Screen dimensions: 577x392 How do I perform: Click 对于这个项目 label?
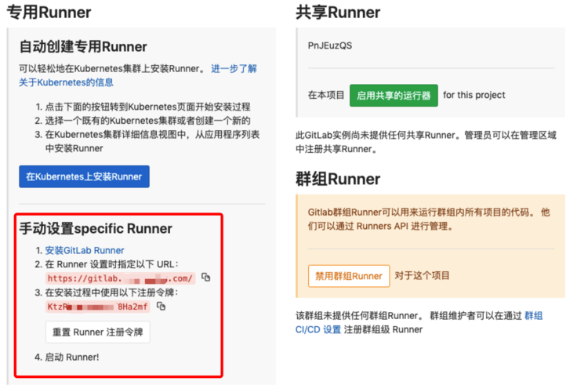pos(422,276)
